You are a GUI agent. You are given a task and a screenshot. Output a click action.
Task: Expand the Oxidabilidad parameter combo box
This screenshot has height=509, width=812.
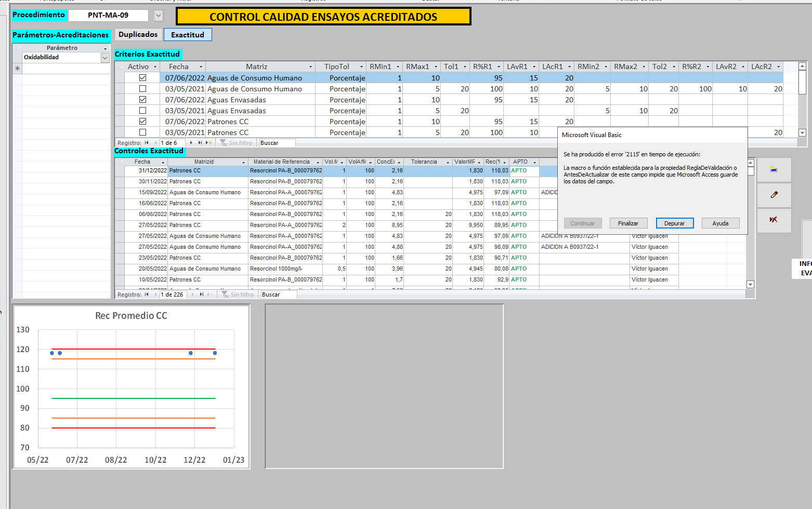104,58
